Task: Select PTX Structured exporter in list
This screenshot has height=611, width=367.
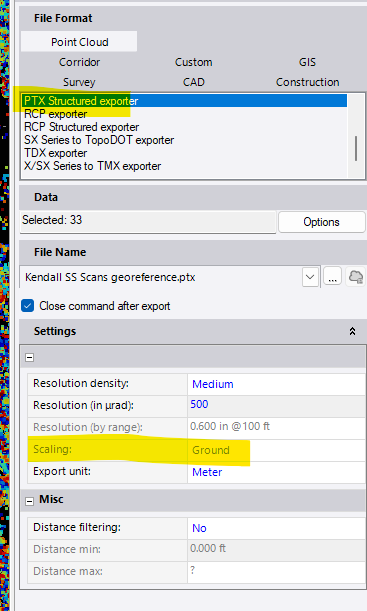Action: click(x=184, y=101)
